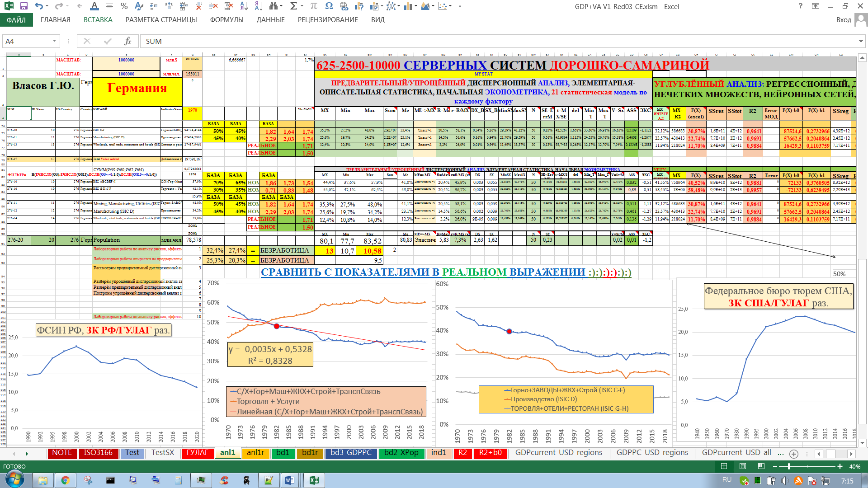Click the zoom slider handle in status bar
The height and width of the screenshot is (488, 868).
pyautogui.click(x=789, y=466)
